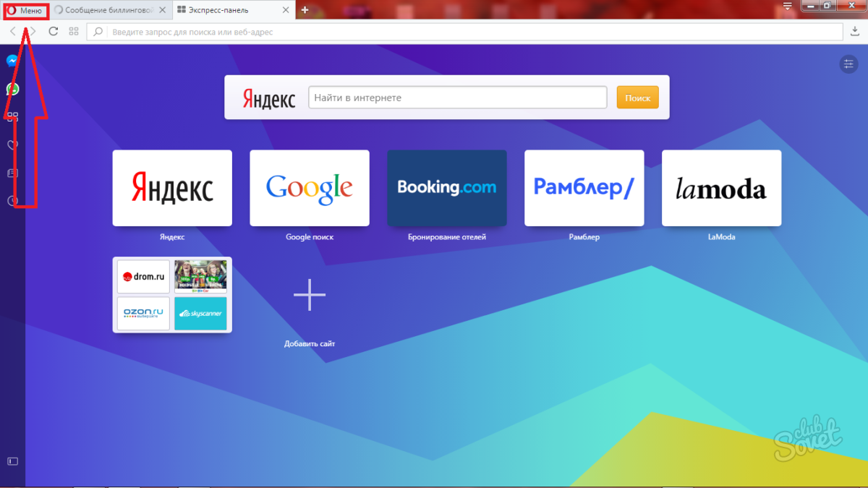Focus the «Найти в интернете» search field
868x488 pixels.
[457, 98]
